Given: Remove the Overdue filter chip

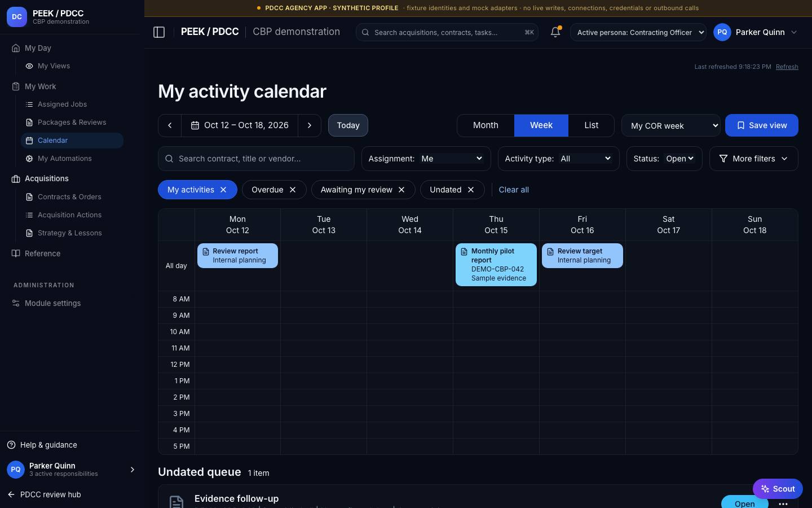Looking at the screenshot, I should 293,190.
